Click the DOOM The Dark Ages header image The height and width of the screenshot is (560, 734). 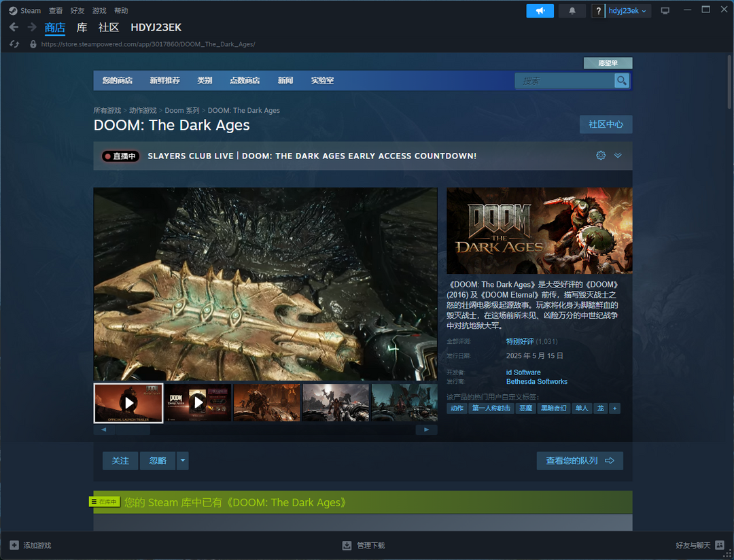pyautogui.click(x=539, y=230)
